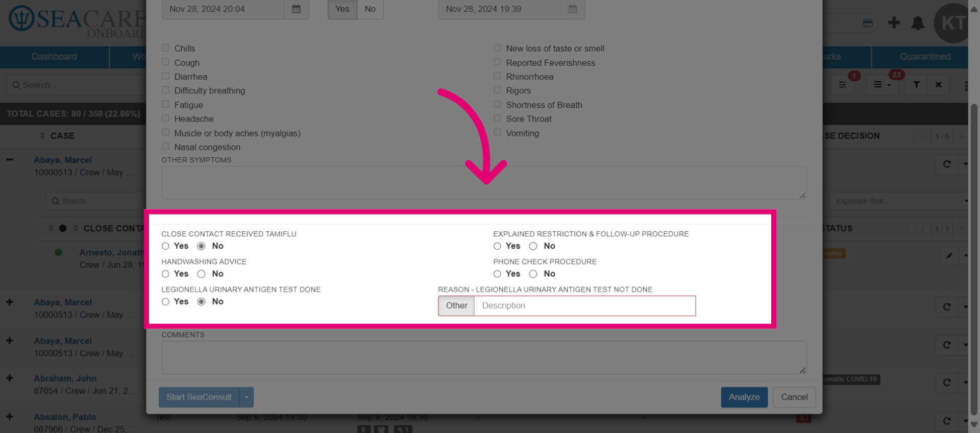Check Difficulty breathing symptom
Viewport: 980px width, 433px height.
coord(165,90)
